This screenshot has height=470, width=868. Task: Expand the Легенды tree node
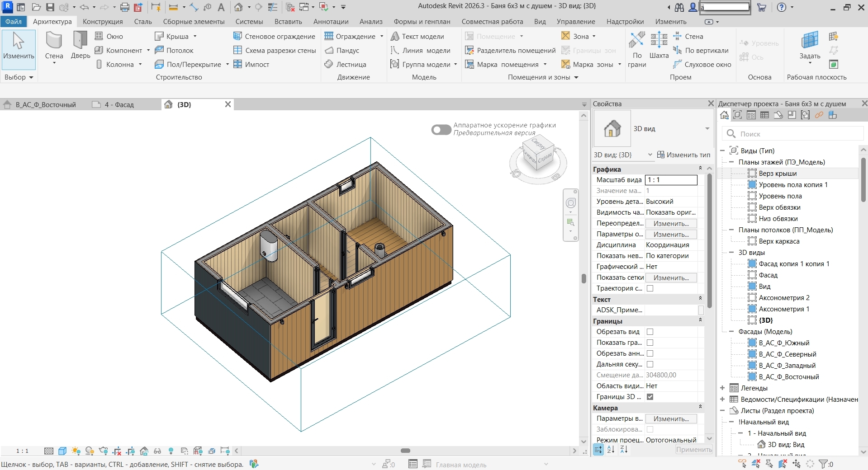722,388
